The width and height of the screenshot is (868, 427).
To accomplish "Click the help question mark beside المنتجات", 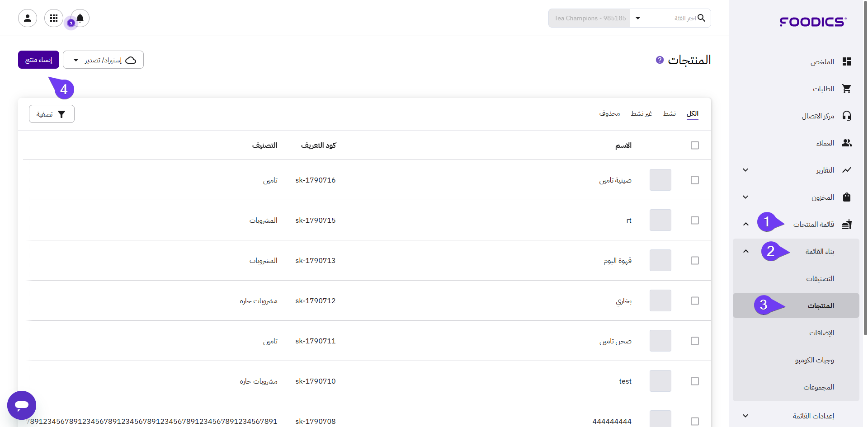I will tap(660, 60).
